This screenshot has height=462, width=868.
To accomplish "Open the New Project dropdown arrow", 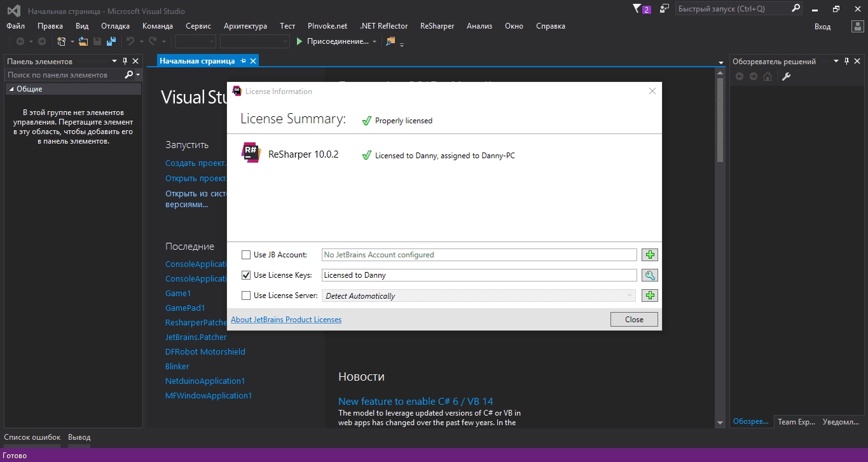I will [x=72, y=42].
